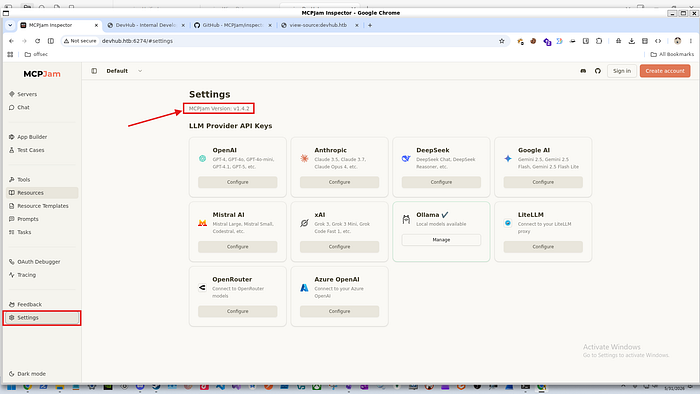Open the All Bookmarks folder

click(672, 54)
